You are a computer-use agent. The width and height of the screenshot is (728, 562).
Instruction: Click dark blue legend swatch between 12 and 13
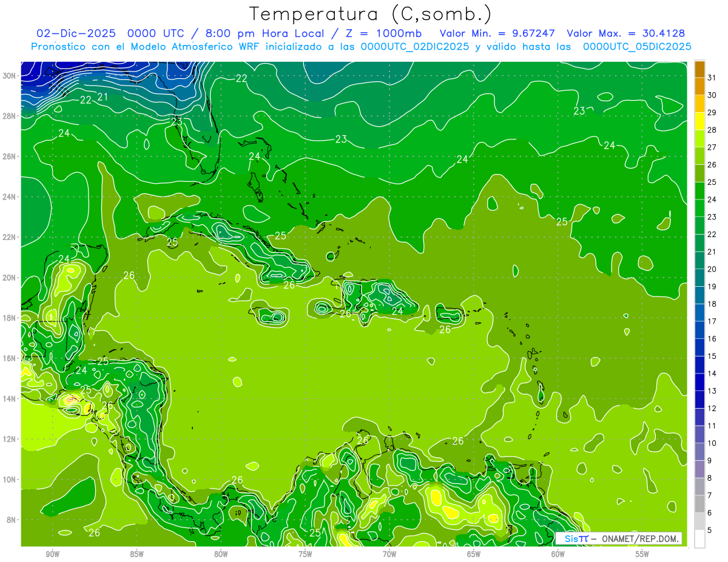tap(699, 400)
